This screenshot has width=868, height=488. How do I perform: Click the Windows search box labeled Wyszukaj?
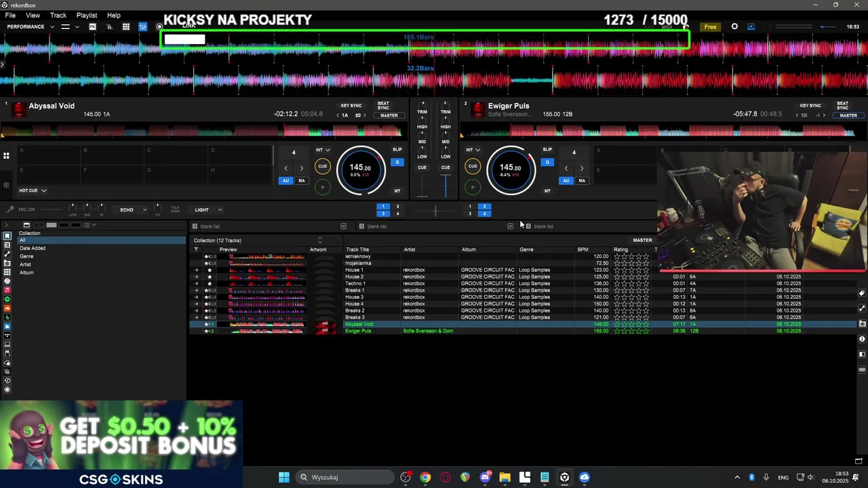pyautogui.click(x=346, y=477)
